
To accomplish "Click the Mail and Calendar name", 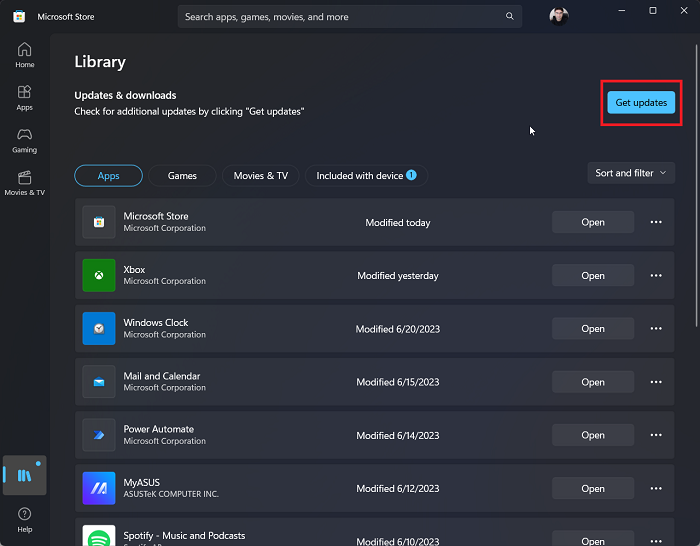I will click(162, 376).
